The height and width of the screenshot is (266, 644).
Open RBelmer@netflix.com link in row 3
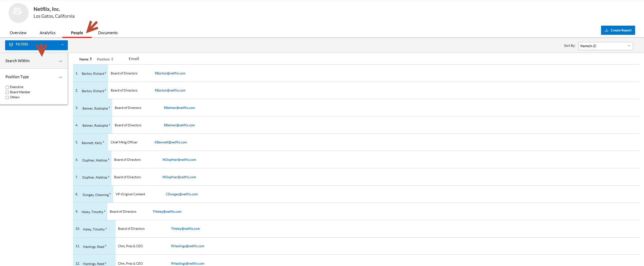click(x=179, y=108)
